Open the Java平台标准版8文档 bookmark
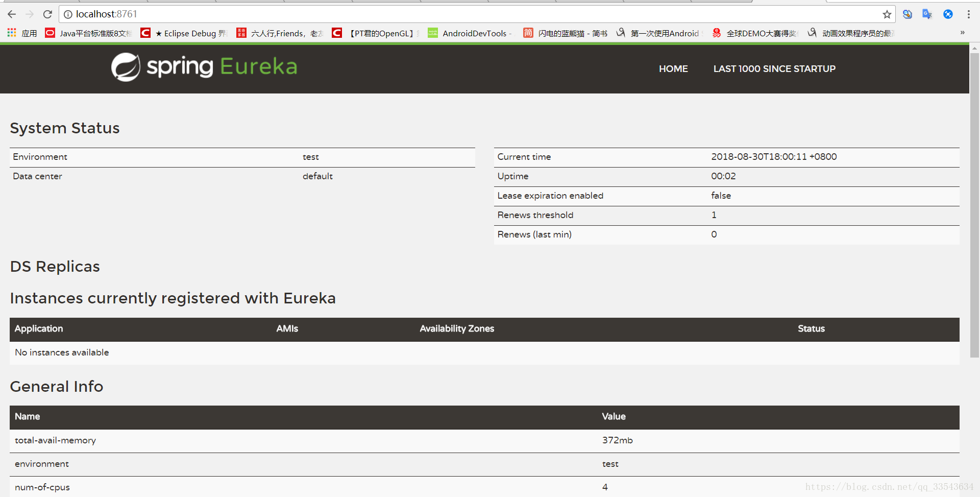This screenshot has width=980, height=497. [x=89, y=33]
